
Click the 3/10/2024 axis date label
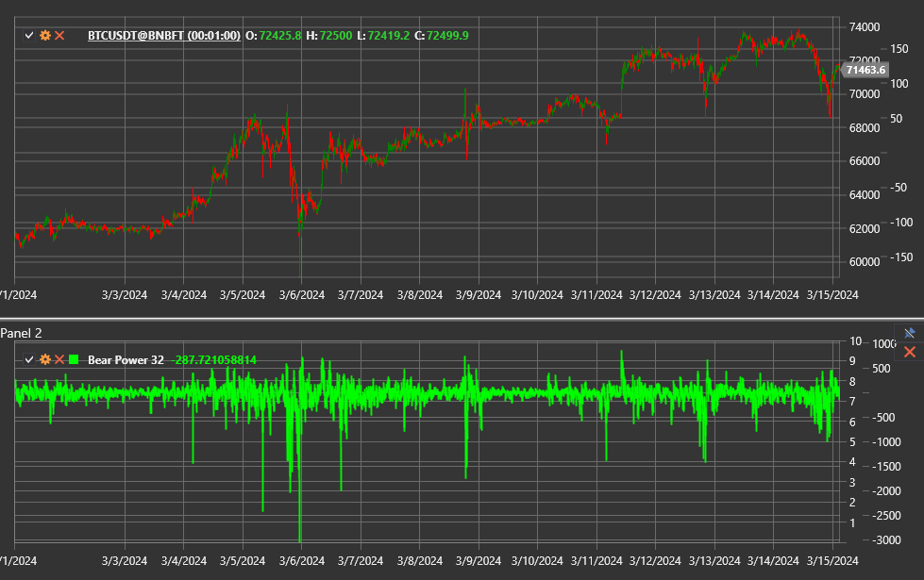point(538,295)
